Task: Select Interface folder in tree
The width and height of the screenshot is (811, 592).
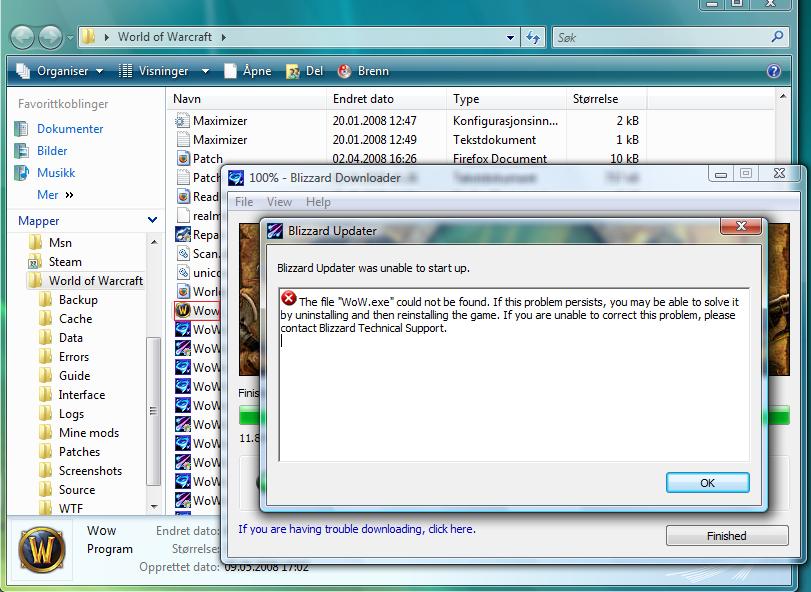Action: click(82, 395)
